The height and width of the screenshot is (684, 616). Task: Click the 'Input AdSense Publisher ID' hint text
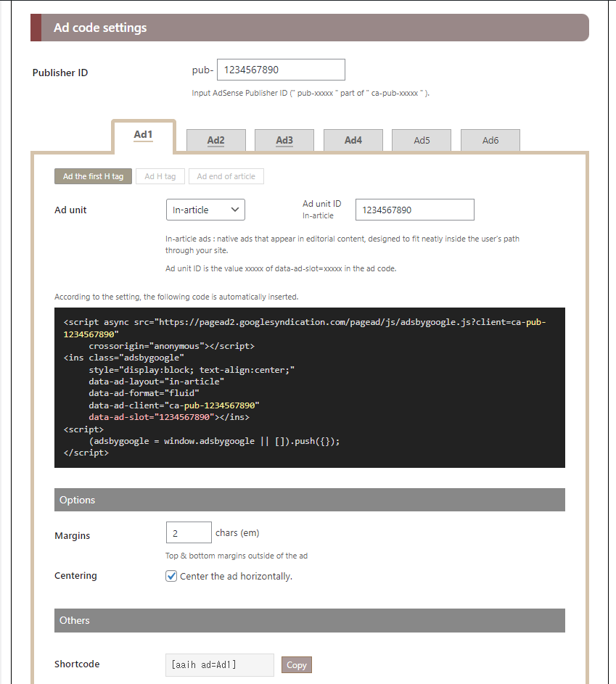(311, 93)
